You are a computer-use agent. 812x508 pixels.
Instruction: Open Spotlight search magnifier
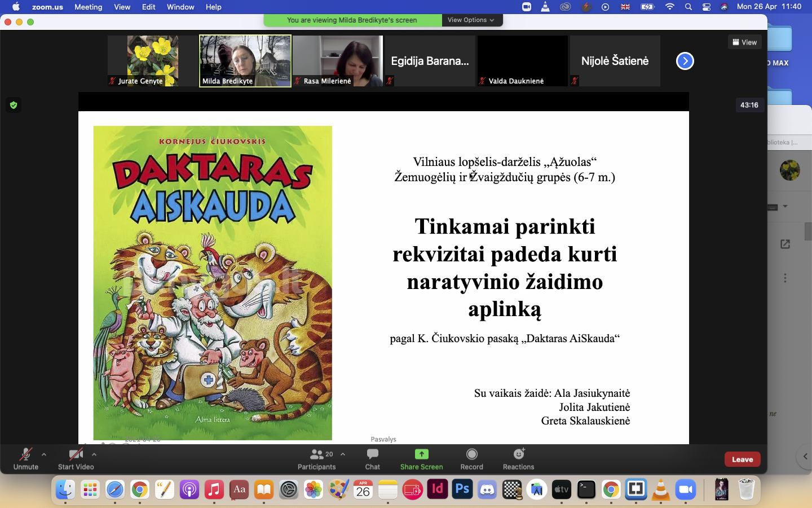tap(689, 7)
